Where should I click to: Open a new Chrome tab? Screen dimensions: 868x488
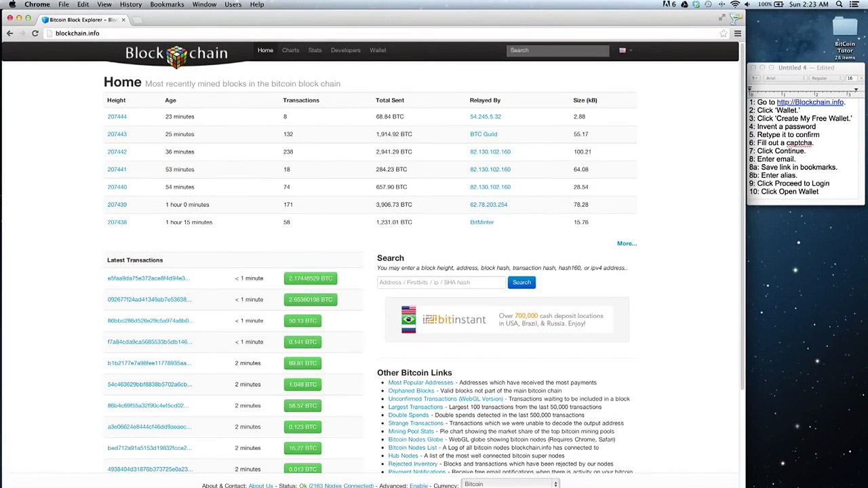pyautogui.click(x=137, y=20)
